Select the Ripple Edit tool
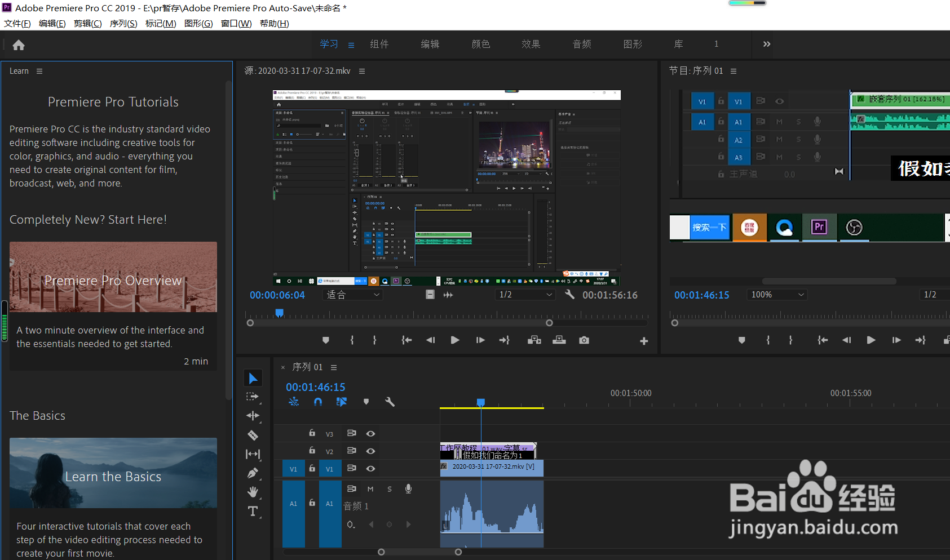 point(253,416)
